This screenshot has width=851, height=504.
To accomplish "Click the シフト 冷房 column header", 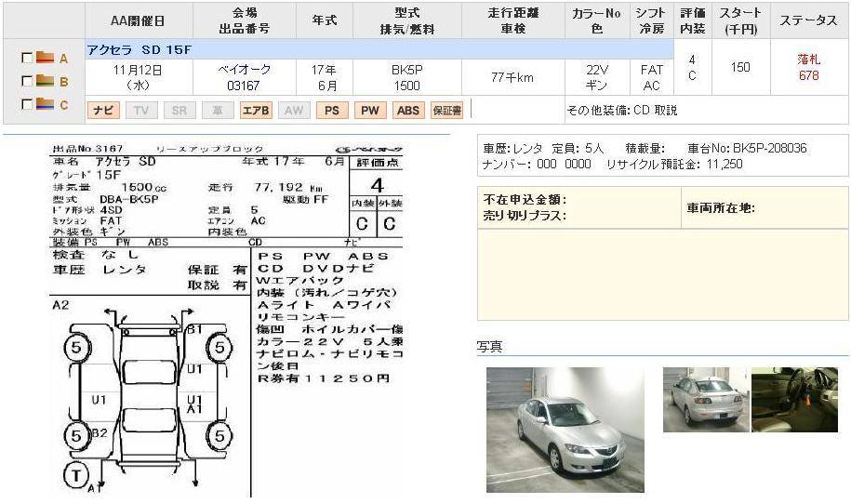I will click(x=652, y=20).
